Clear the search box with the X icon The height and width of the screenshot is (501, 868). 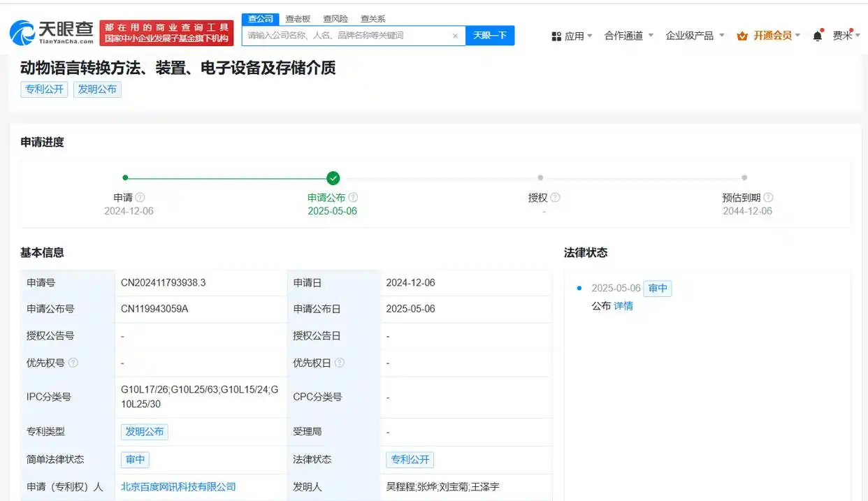455,36
